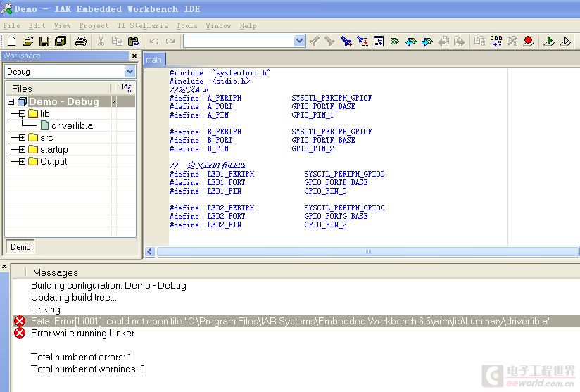
Task: Click the Navigate Backward icon
Action: 443,41
